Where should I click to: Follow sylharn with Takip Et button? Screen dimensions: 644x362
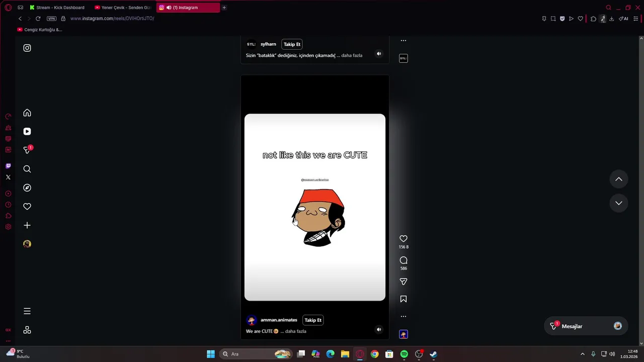292,44
